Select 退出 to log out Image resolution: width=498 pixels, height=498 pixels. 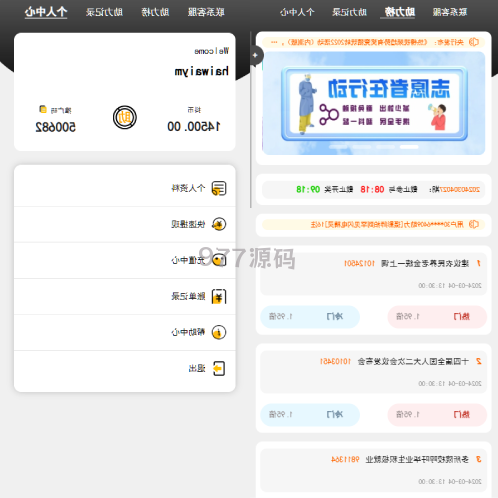(125, 369)
